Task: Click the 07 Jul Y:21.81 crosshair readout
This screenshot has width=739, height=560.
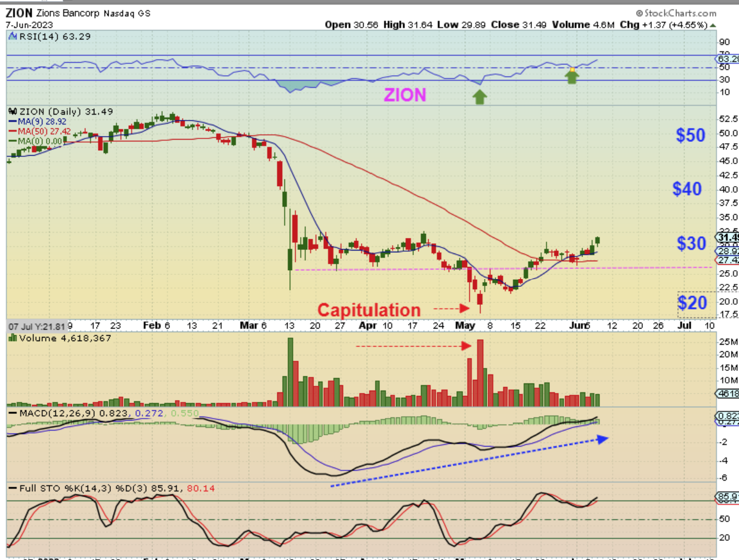Action: click(37, 326)
